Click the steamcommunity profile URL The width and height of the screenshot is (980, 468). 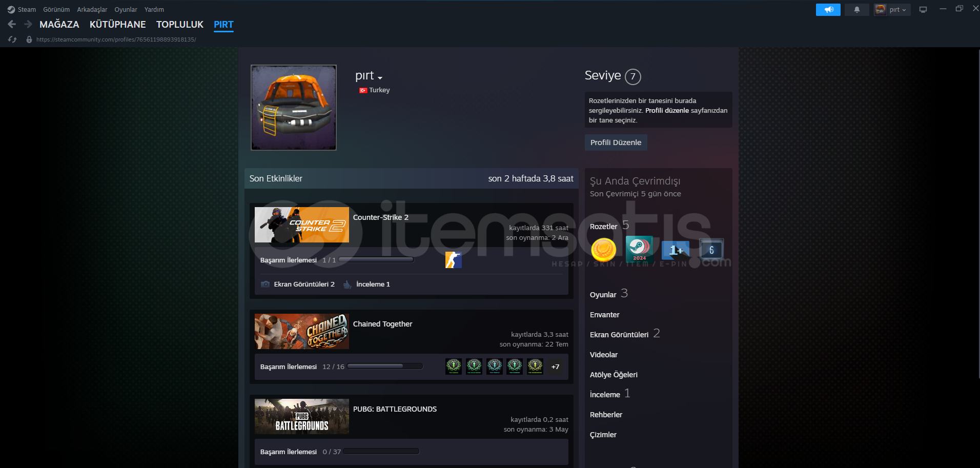(x=116, y=39)
